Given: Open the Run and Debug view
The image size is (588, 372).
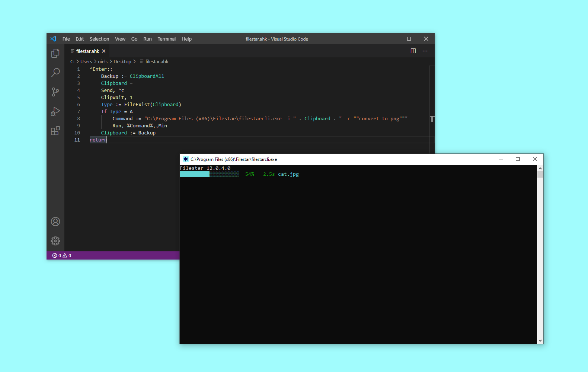Looking at the screenshot, I should [x=55, y=111].
